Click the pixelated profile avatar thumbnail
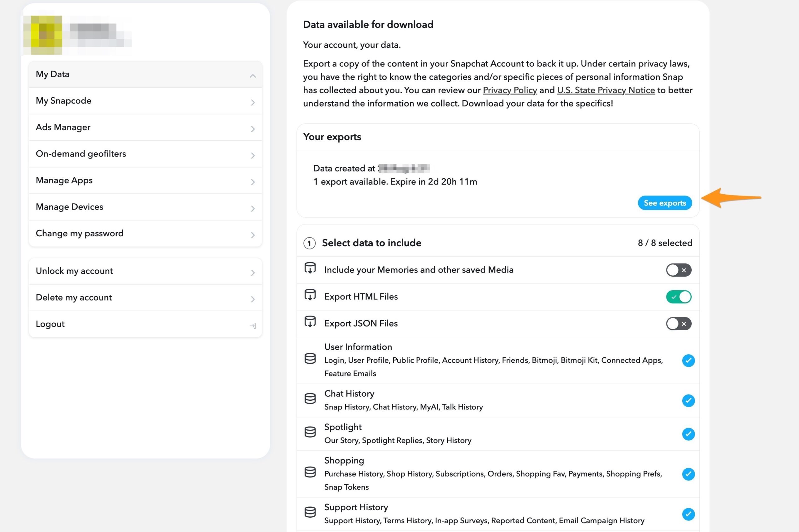 click(x=43, y=35)
